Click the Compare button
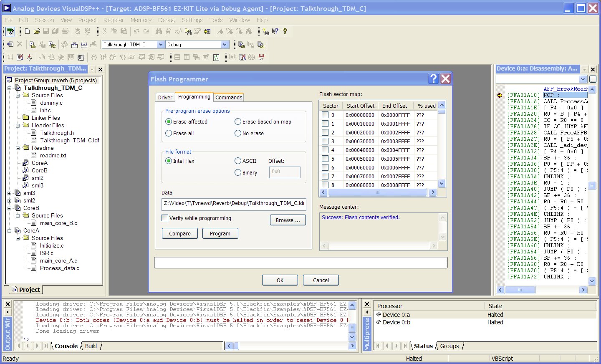601x364 pixels. pyautogui.click(x=180, y=233)
